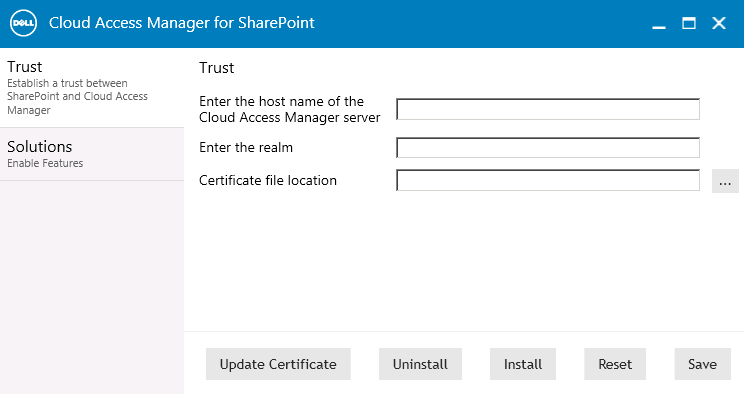744x394 pixels.
Task: Open the certificate file browse ellipsis button
Action: [725, 181]
